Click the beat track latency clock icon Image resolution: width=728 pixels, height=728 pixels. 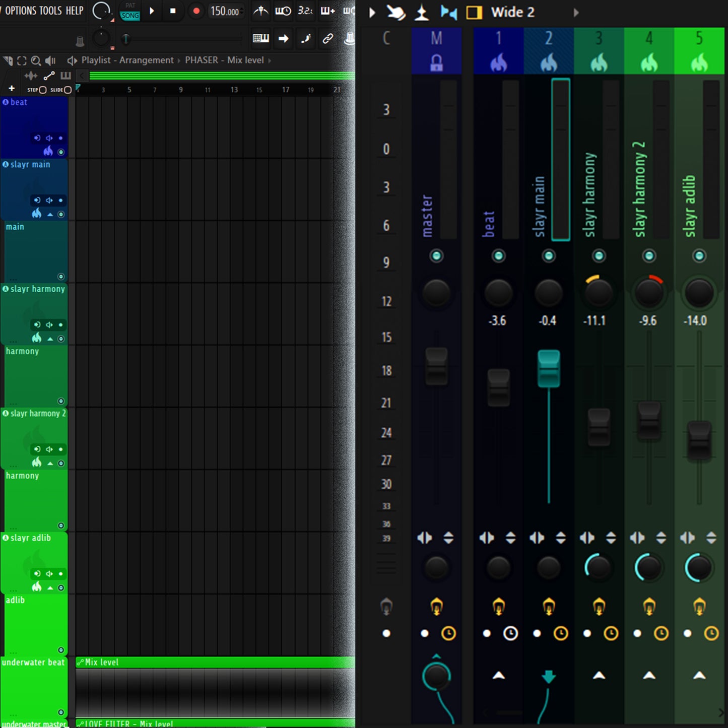510,633
